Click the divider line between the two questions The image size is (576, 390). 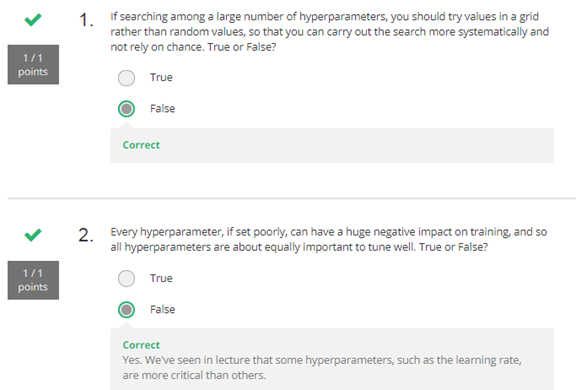coord(292,198)
